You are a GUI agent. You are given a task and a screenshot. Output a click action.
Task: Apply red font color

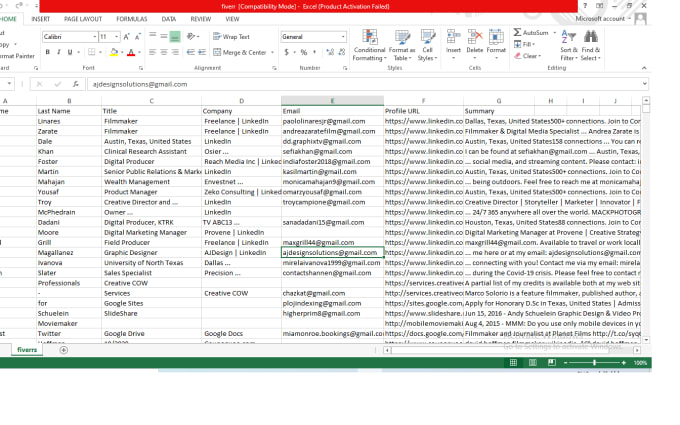click(131, 52)
